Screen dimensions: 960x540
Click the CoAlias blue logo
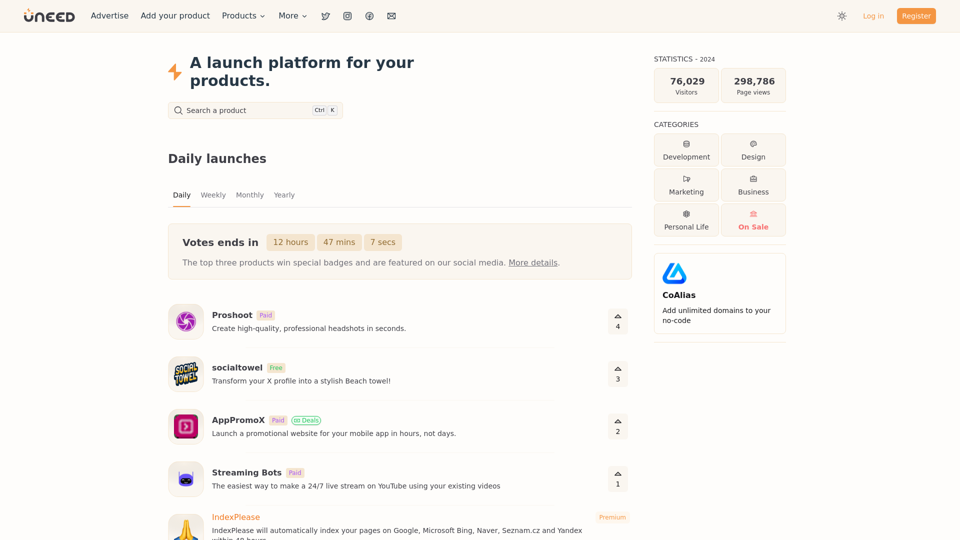coord(674,274)
